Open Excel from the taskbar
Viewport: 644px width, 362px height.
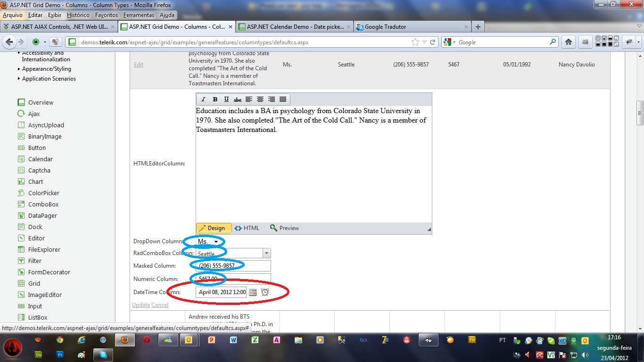click(255, 340)
